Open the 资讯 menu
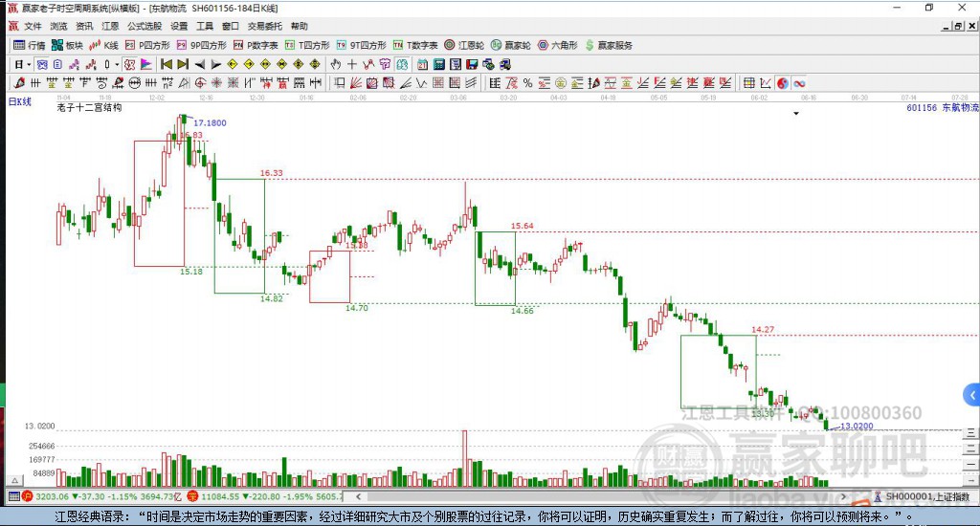Viewport: 980px width, 526px height. click(84, 26)
